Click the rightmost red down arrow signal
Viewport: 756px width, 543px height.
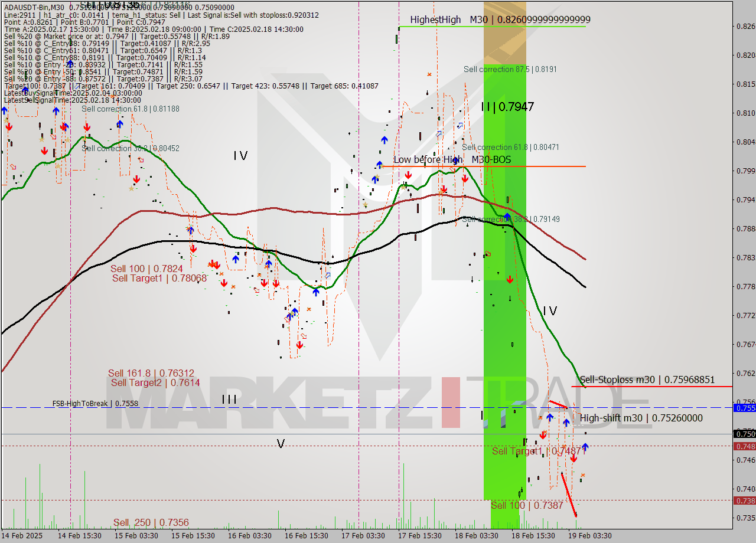click(573, 458)
